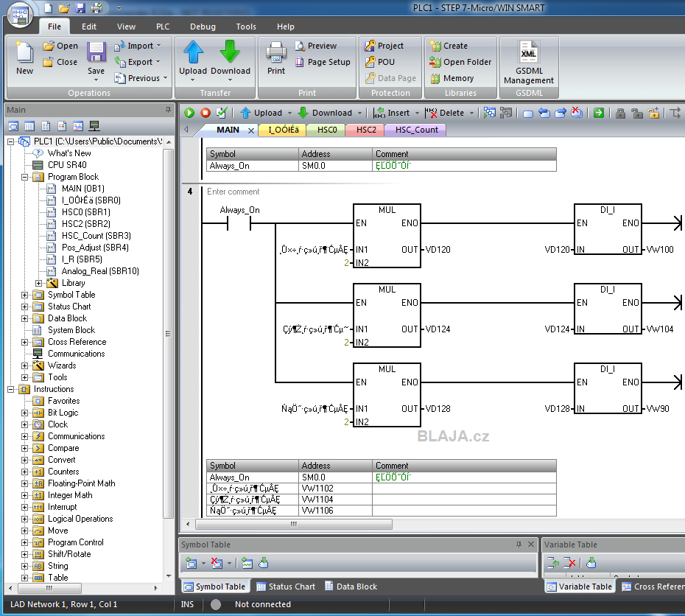This screenshot has width=685, height=616.
Task: Click the Compile program icon
Action: click(x=222, y=113)
